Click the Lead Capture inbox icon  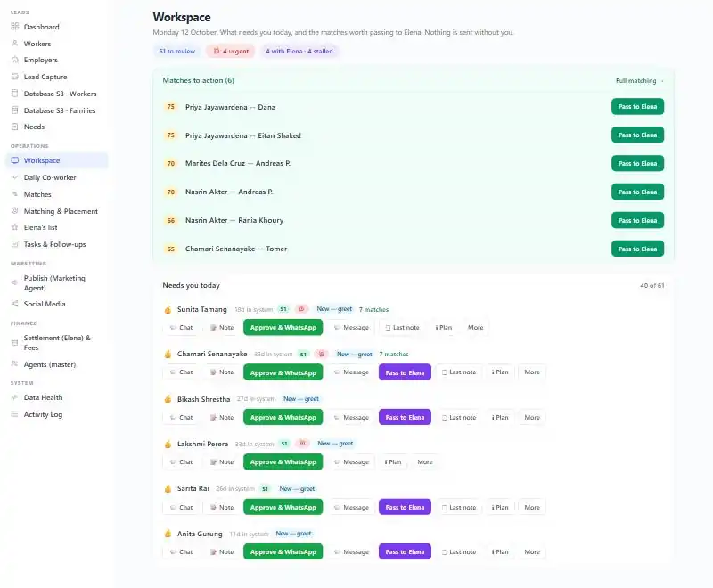coord(15,77)
